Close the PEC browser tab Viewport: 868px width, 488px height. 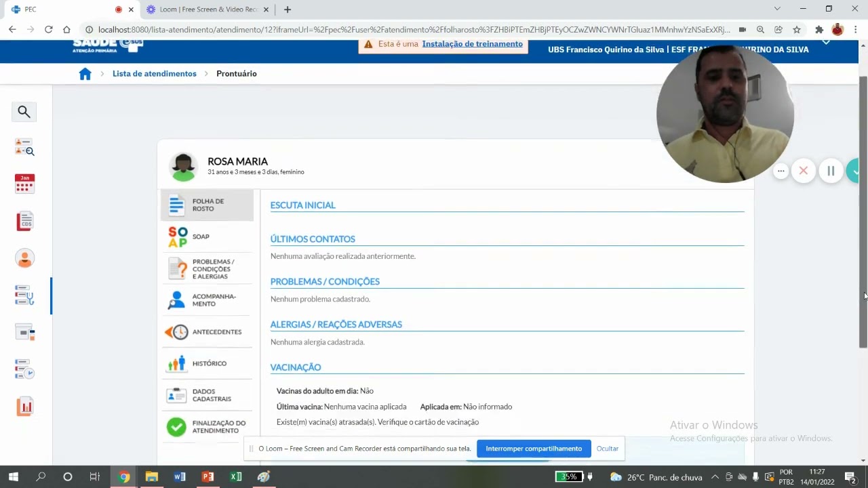click(131, 9)
